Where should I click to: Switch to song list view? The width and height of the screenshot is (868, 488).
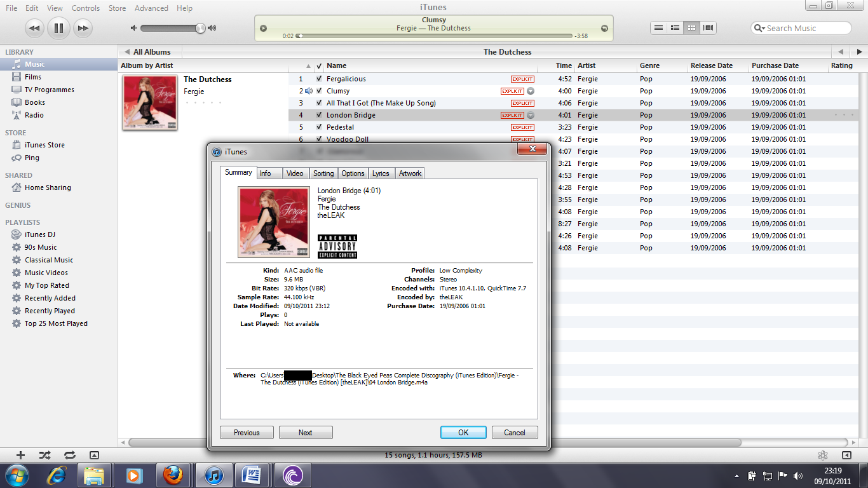pyautogui.click(x=659, y=28)
